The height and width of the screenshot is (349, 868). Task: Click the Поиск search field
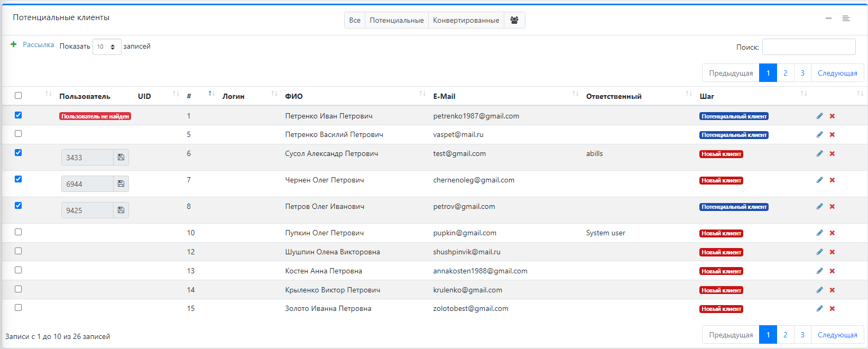point(808,47)
